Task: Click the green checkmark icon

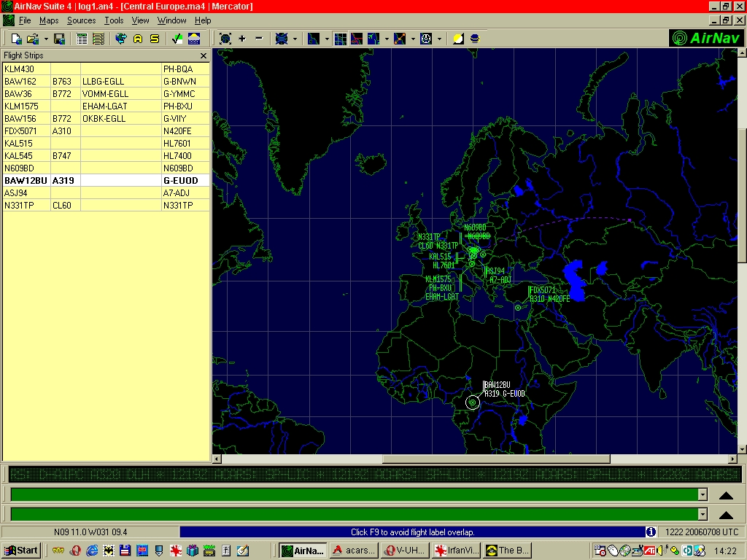Action: pyautogui.click(x=177, y=39)
